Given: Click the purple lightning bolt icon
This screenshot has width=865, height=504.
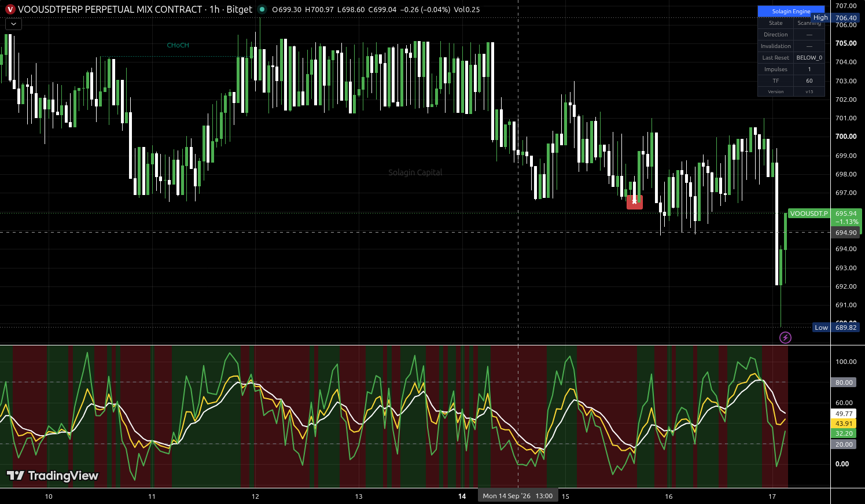Looking at the screenshot, I should [x=785, y=337].
